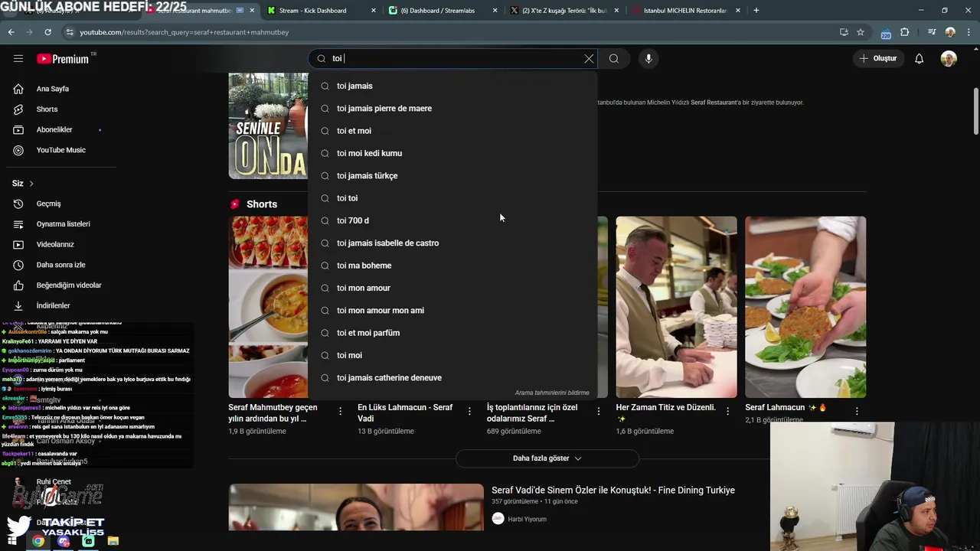This screenshot has width=980, height=551.
Task: Switch to Istanbul MICHELIN Restoranları tab
Action: tap(684, 11)
